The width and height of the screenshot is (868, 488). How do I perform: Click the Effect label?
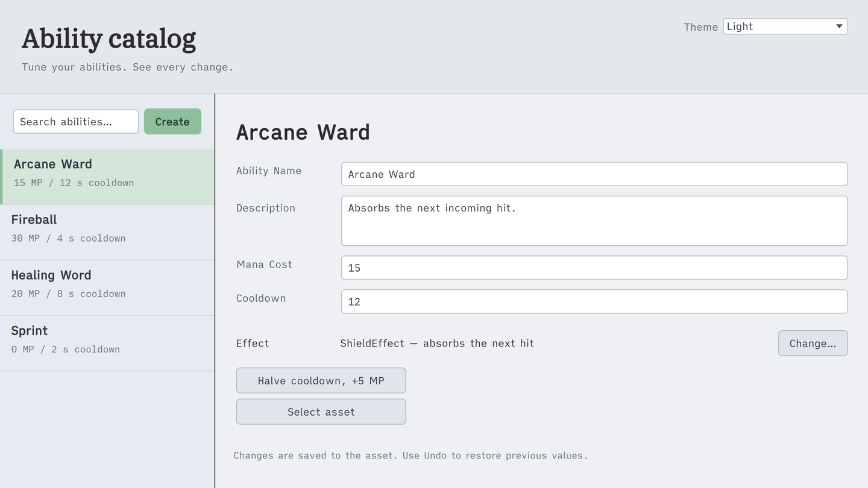click(x=253, y=343)
